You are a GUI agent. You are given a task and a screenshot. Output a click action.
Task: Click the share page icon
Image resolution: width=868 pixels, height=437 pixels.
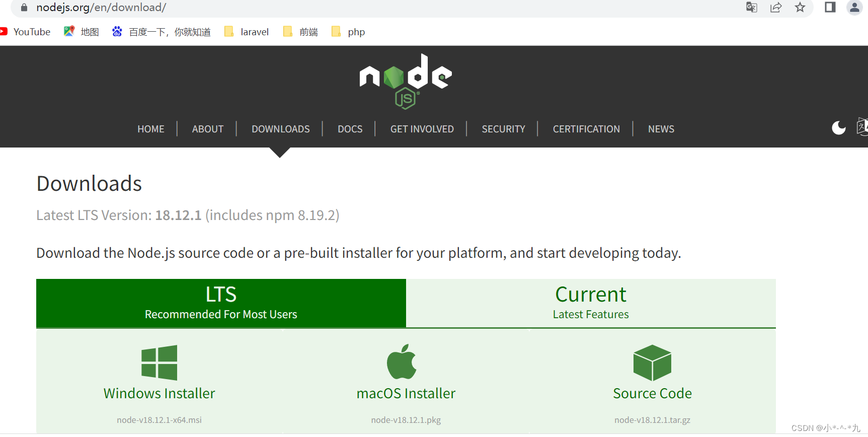click(x=776, y=7)
